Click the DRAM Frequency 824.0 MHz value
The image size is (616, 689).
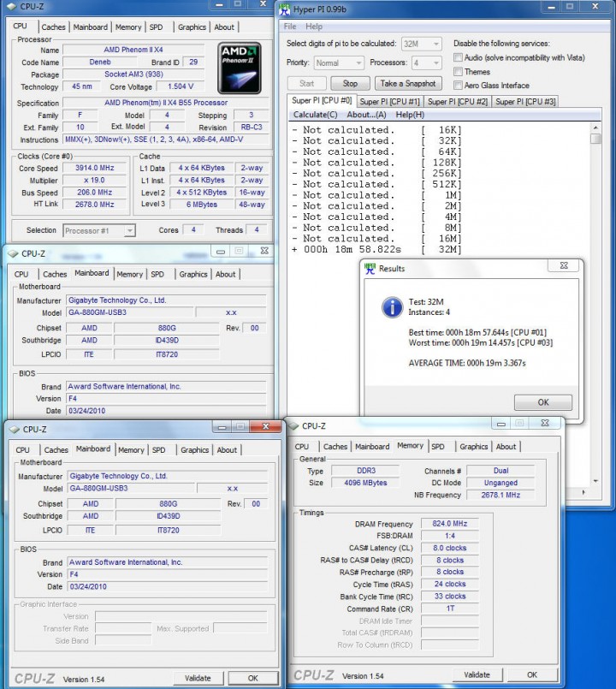click(449, 524)
